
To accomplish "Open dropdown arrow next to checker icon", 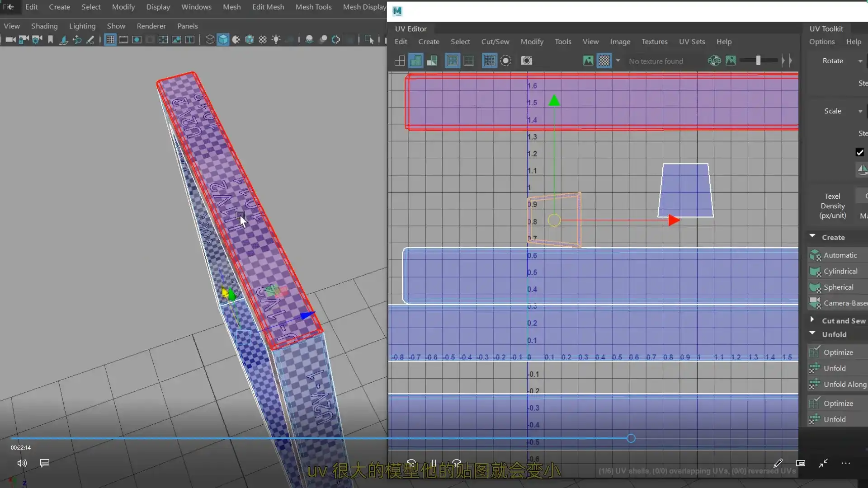I will (x=618, y=61).
